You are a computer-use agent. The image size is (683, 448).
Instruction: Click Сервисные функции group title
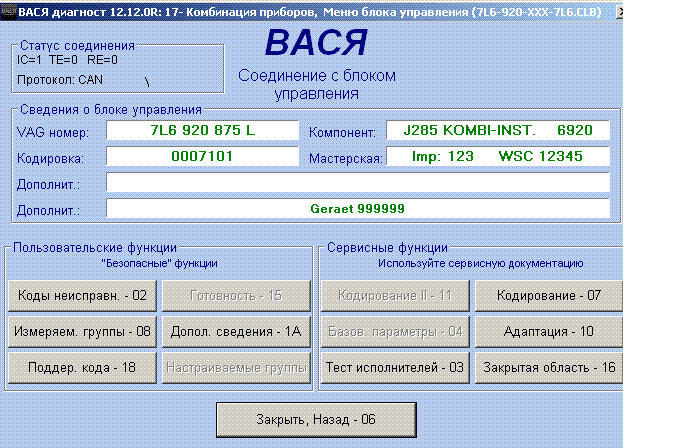[387, 248]
